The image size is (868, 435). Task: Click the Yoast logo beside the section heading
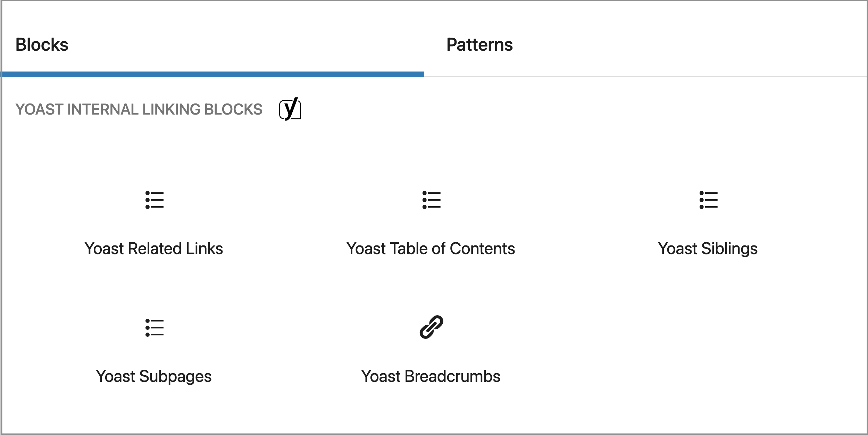290,109
